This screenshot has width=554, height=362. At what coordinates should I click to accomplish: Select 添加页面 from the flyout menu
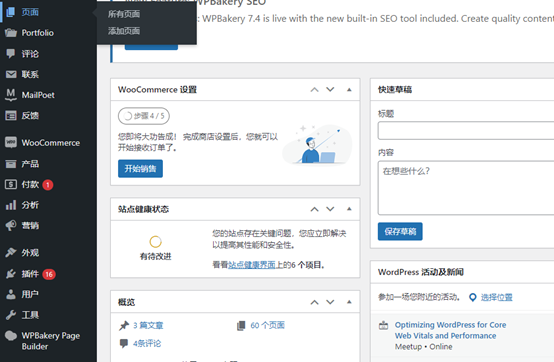click(x=124, y=31)
